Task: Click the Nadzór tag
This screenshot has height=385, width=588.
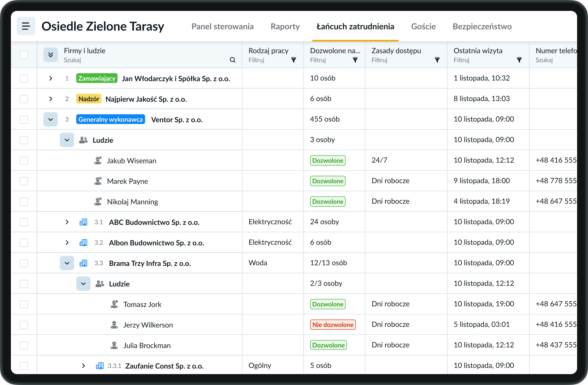Action: pos(89,99)
